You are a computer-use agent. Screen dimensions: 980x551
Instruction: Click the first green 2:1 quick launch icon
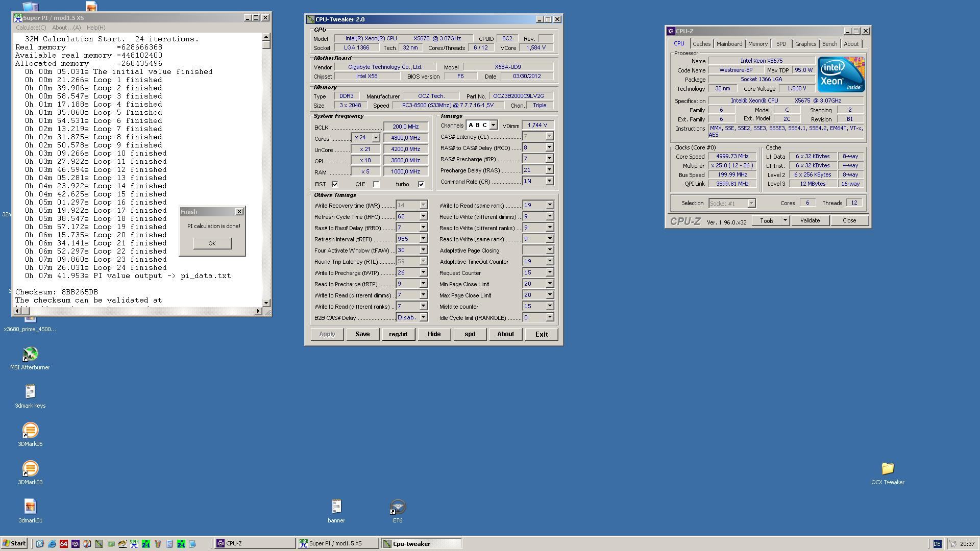146,544
